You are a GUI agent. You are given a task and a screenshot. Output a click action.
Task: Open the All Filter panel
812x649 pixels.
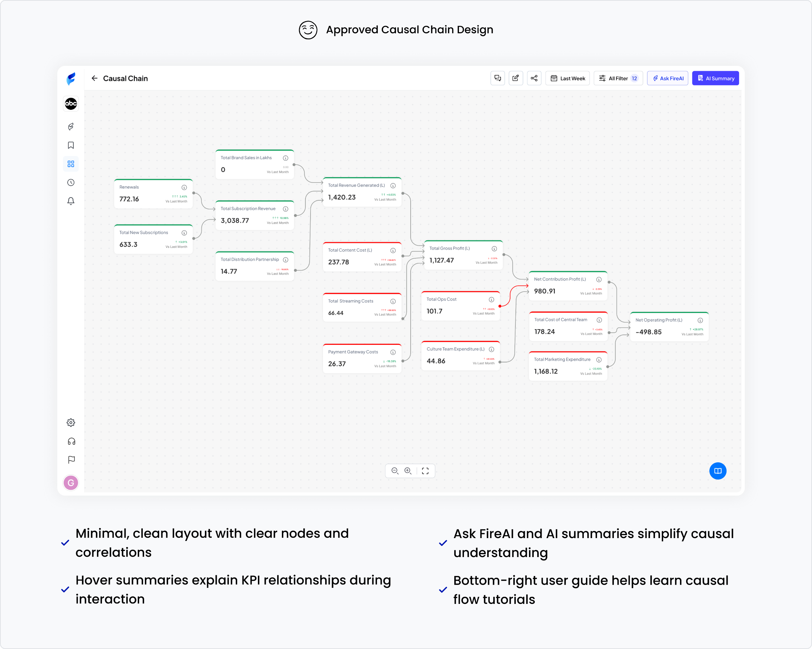[x=618, y=78]
